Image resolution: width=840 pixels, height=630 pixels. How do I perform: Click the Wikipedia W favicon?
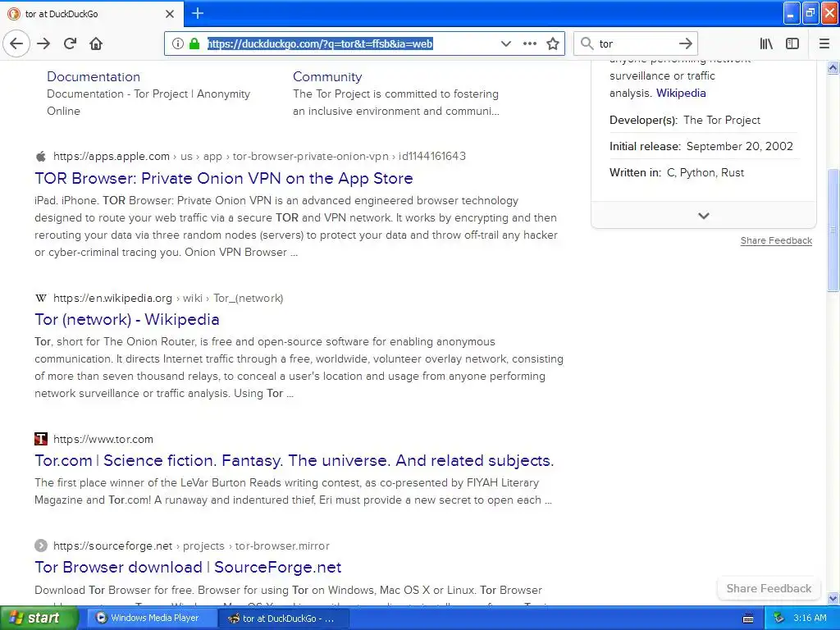[41, 298]
